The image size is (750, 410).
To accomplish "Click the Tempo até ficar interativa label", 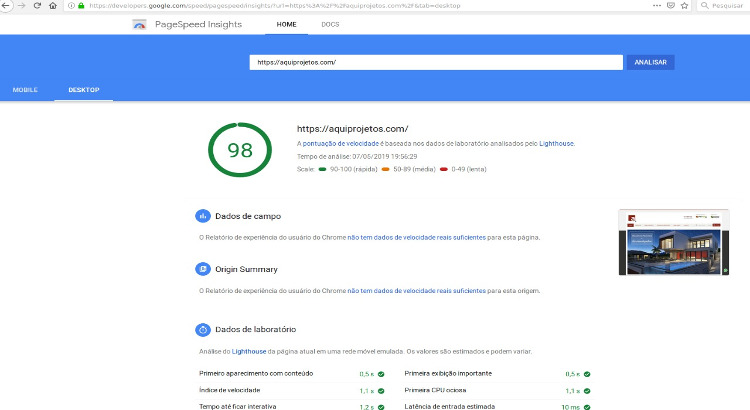I will coord(238,407).
